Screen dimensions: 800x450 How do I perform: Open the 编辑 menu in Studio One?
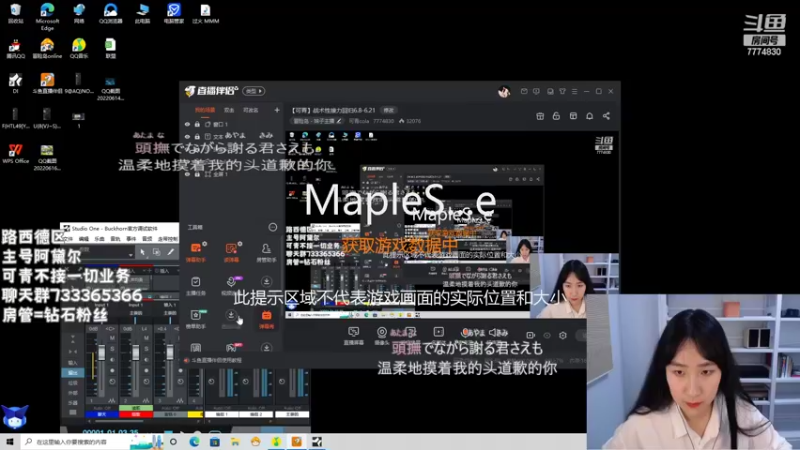coord(84,239)
